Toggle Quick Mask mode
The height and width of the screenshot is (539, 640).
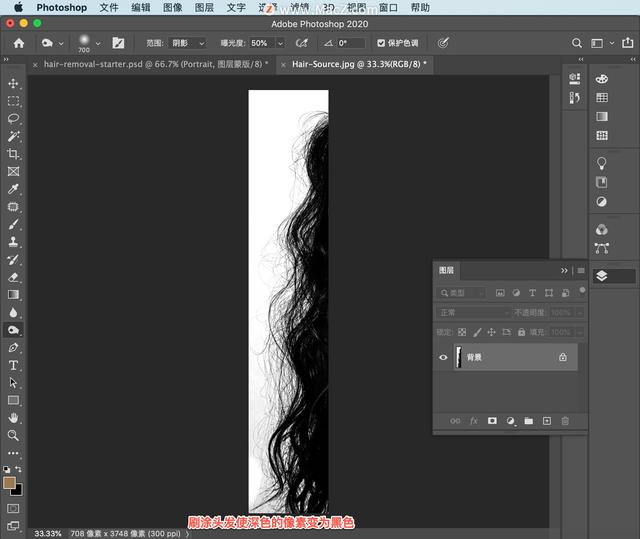pyautogui.click(x=13, y=508)
